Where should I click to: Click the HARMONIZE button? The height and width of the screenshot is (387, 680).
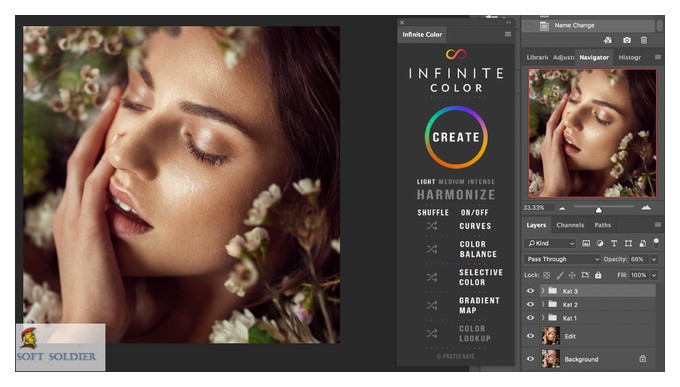point(456,195)
